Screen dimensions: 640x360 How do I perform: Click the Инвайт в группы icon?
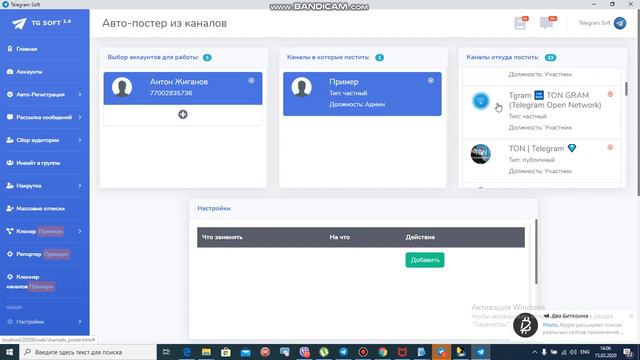(10, 163)
